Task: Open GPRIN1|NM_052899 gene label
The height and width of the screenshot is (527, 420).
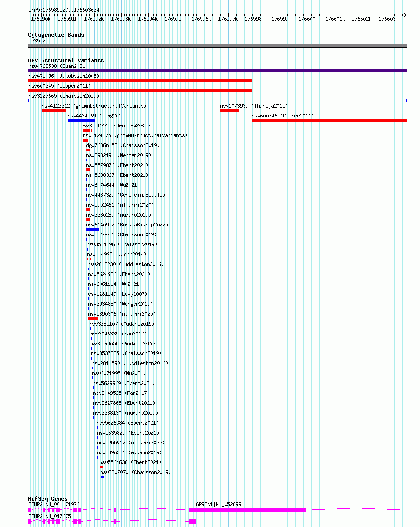Action: click(218, 504)
